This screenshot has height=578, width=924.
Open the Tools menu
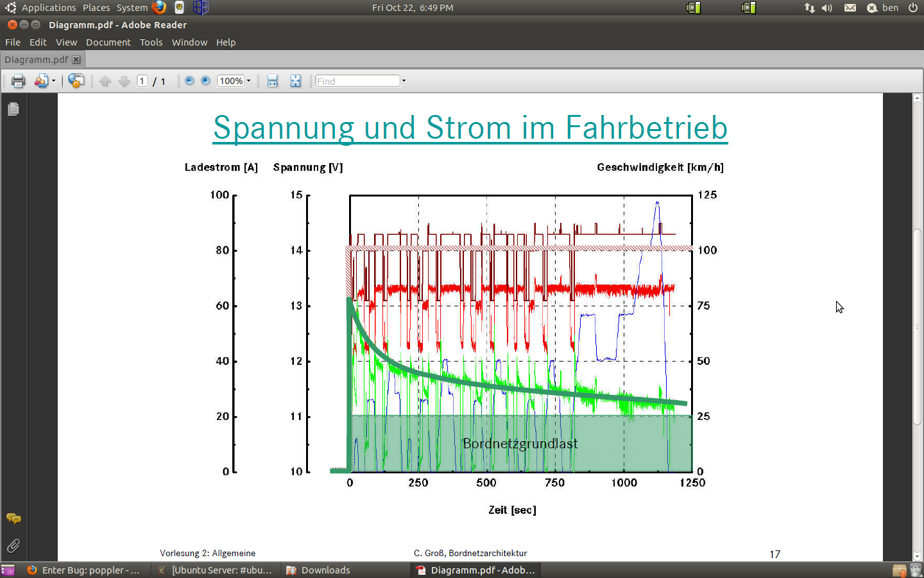151,42
